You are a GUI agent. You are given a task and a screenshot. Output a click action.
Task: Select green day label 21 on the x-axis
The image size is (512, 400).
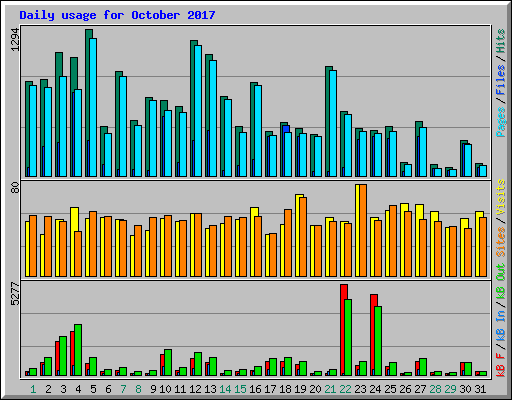coord(330,389)
